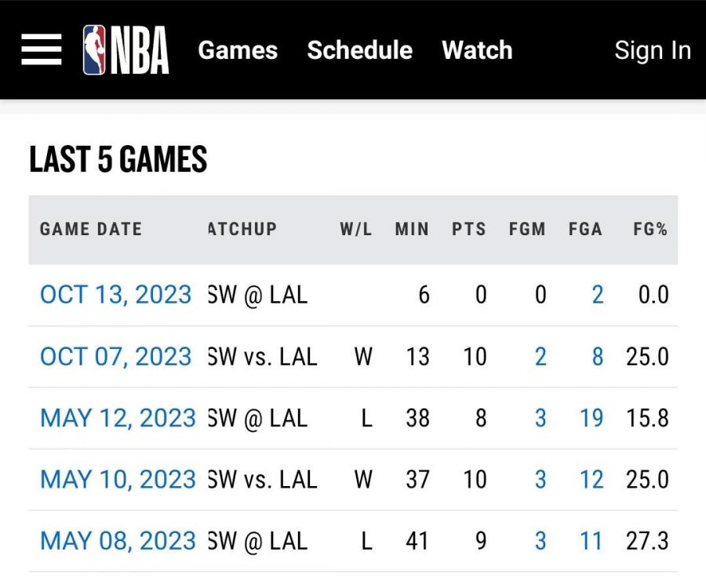Screen dimensions: 706x588
Task: Open the MAY 08, 2023 game
Action: point(118,541)
